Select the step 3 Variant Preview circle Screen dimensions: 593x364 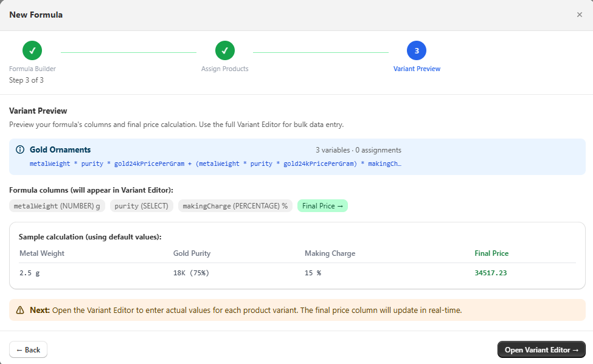click(417, 50)
